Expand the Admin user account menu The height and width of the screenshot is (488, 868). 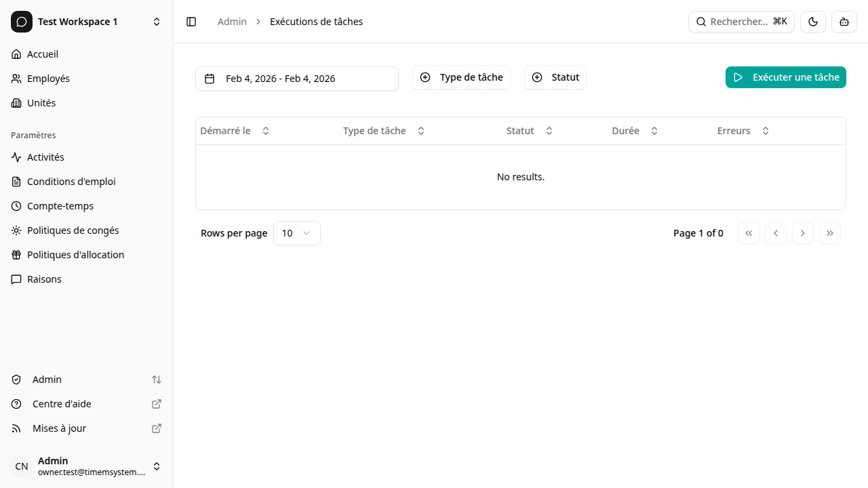pyautogui.click(x=86, y=466)
